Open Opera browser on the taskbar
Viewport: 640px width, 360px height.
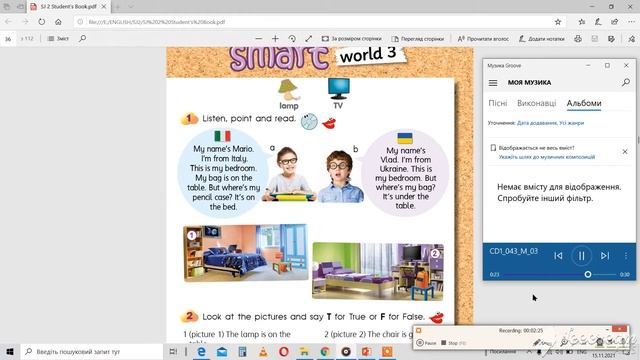point(284,351)
